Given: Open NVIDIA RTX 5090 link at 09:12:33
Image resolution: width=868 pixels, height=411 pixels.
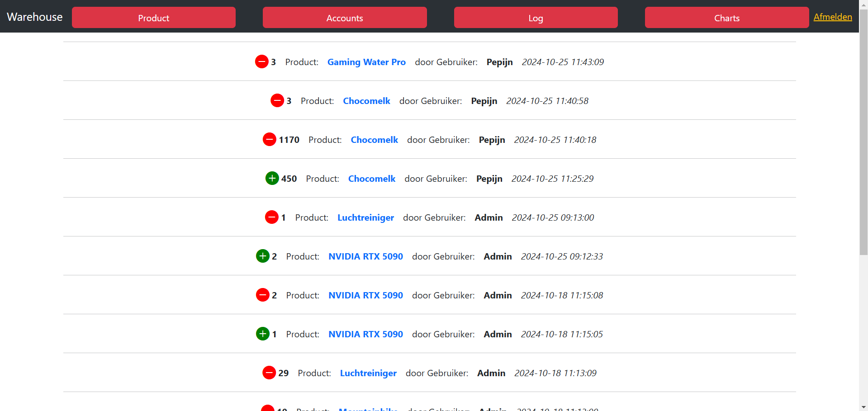Looking at the screenshot, I should (x=365, y=256).
